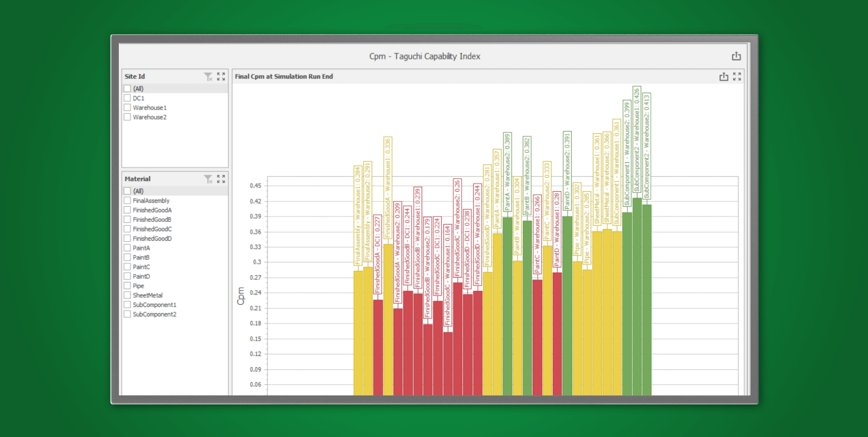Check the Pipe material checkbox

tap(127, 285)
